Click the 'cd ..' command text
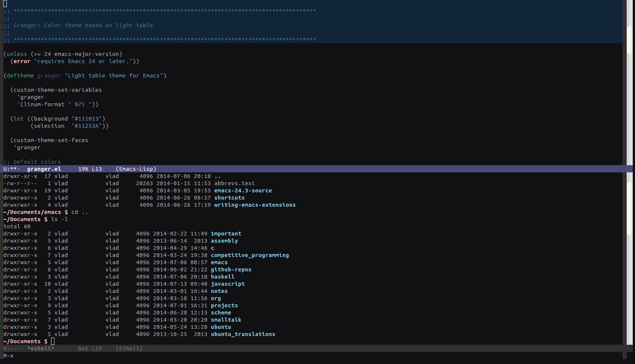This screenshot has width=635, height=364. [x=80, y=212]
